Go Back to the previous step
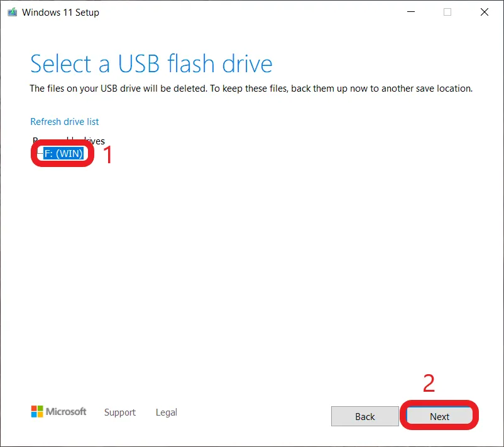Viewport: 504px width, 447px height. point(364,416)
